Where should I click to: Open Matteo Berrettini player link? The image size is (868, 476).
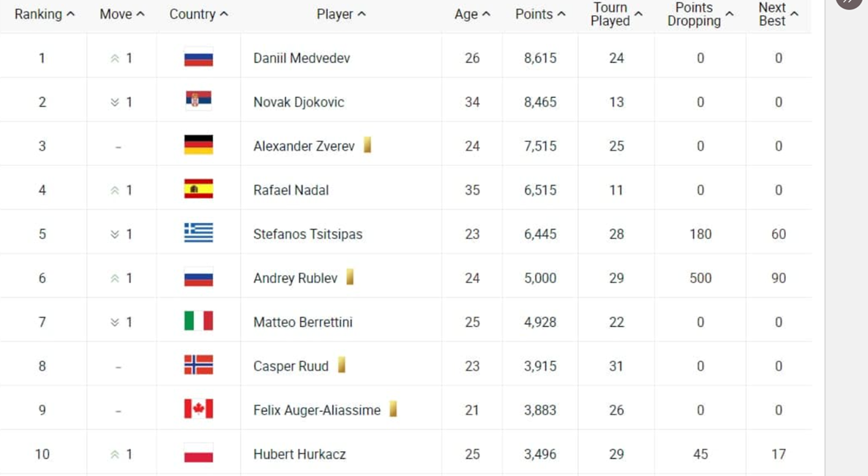(303, 322)
